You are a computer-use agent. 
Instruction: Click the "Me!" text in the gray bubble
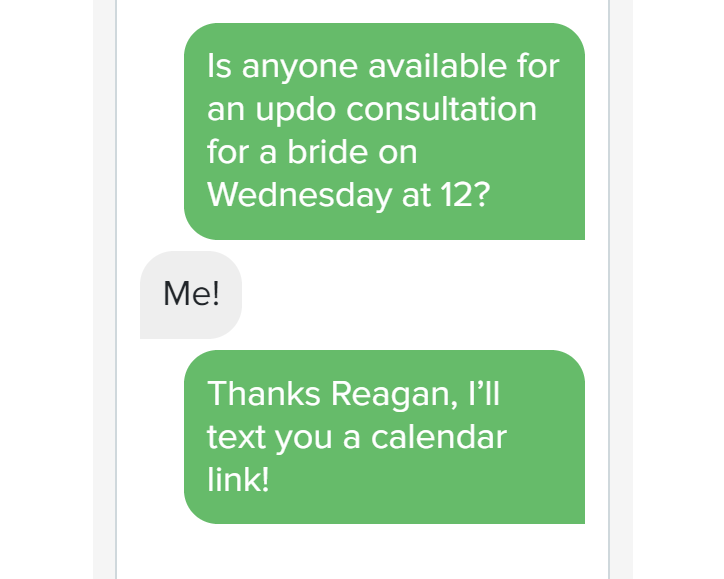pos(191,293)
